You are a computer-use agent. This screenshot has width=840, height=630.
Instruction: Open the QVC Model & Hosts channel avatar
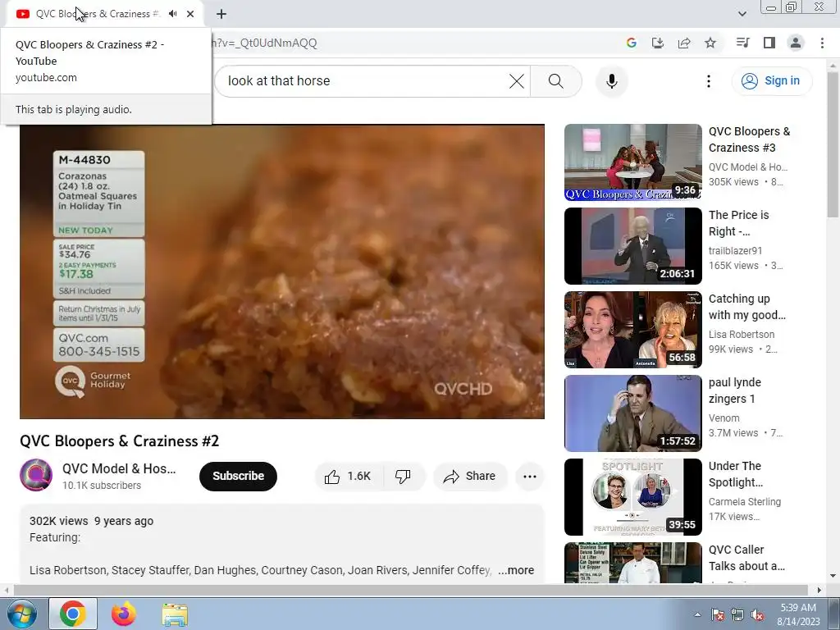[36, 475]
